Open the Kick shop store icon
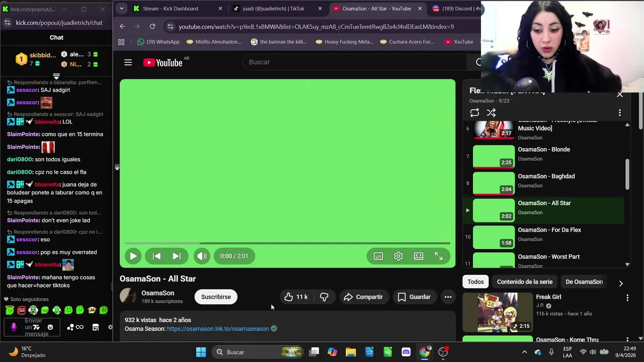Screen dimensions: 644x362 tap(95, 327)
